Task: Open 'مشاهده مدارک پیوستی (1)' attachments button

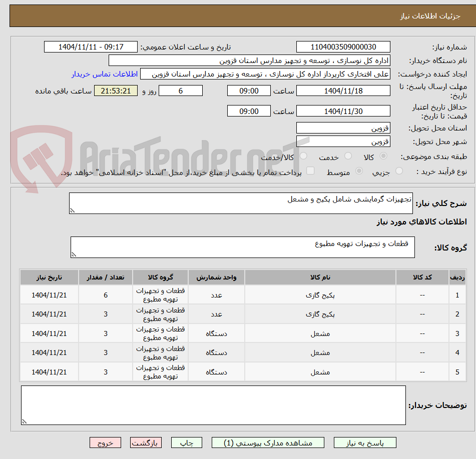Action: [268, 442]
